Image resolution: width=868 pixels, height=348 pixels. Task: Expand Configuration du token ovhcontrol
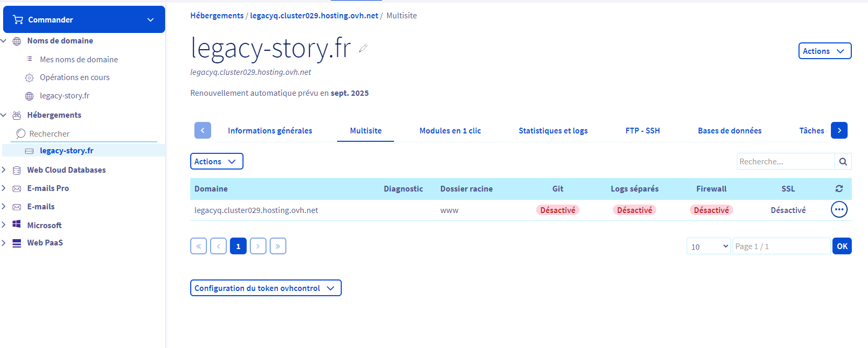(265, 288)
